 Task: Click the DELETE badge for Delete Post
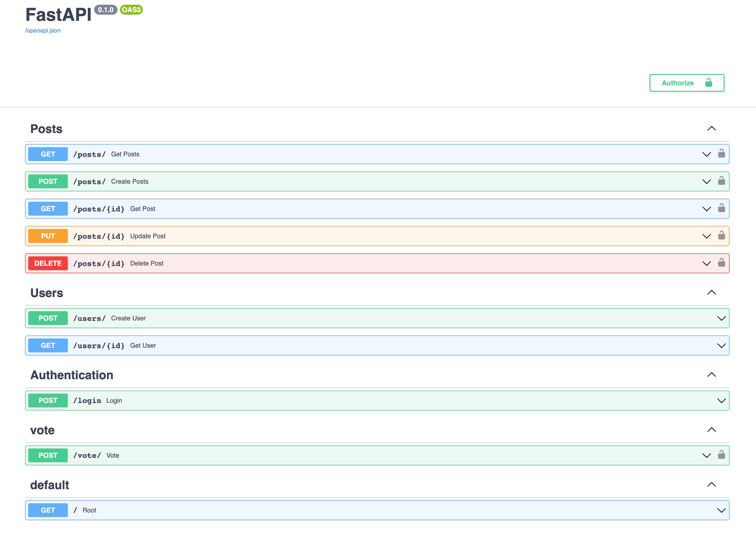[48, 263]
